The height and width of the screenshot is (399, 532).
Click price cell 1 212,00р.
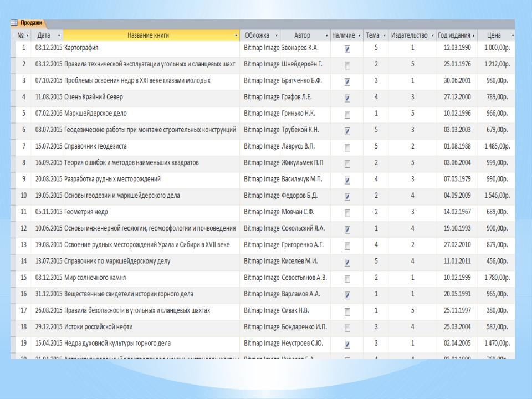(497, 64)
